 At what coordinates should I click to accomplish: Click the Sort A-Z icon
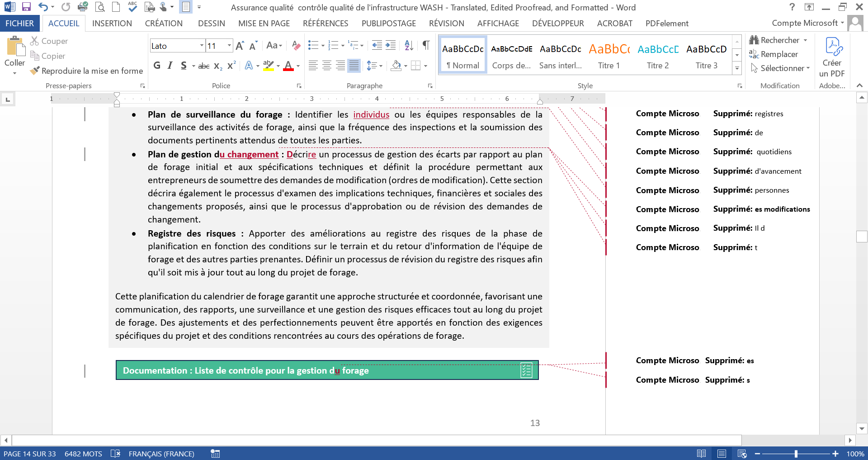[409, 45]
